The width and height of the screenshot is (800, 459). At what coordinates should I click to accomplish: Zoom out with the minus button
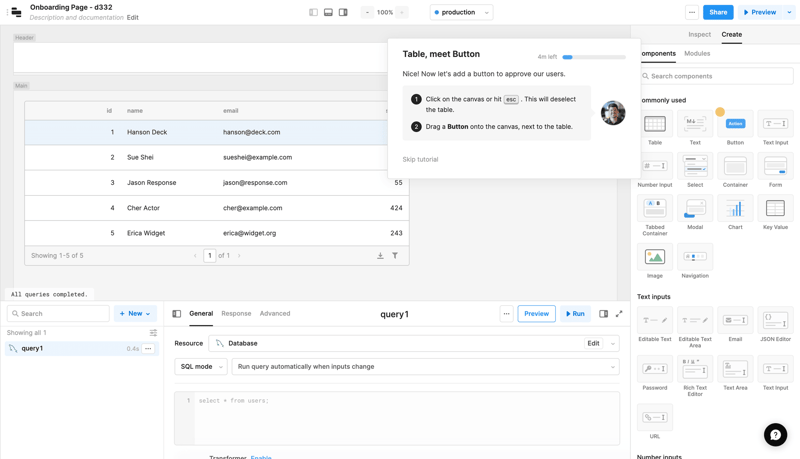click(367, 12)
